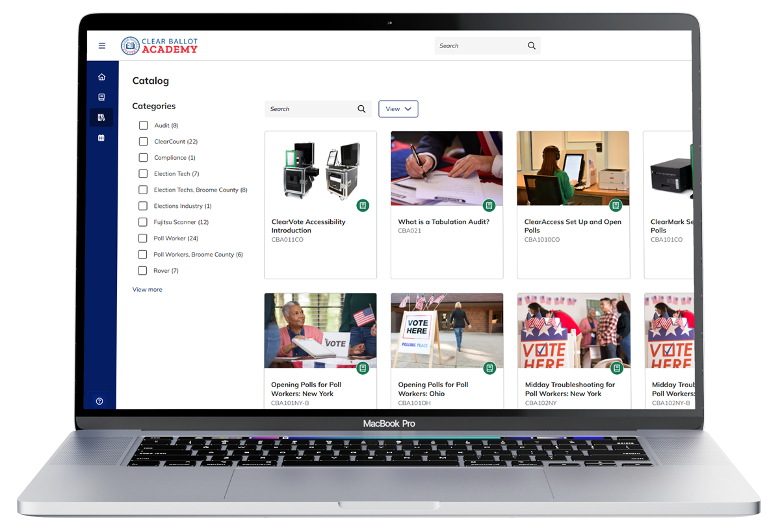
Task: Open ClearVote Accessibility Introduction course title
Action: [x=308, y=226]
